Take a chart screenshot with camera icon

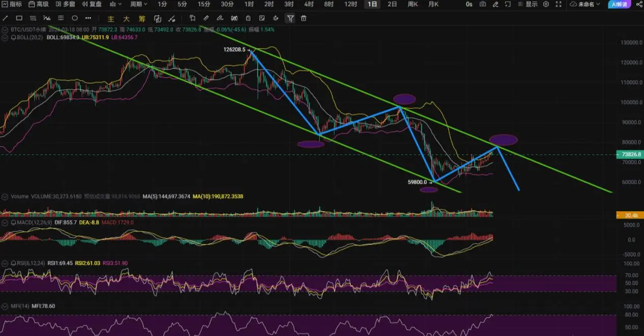coord(482,4)
